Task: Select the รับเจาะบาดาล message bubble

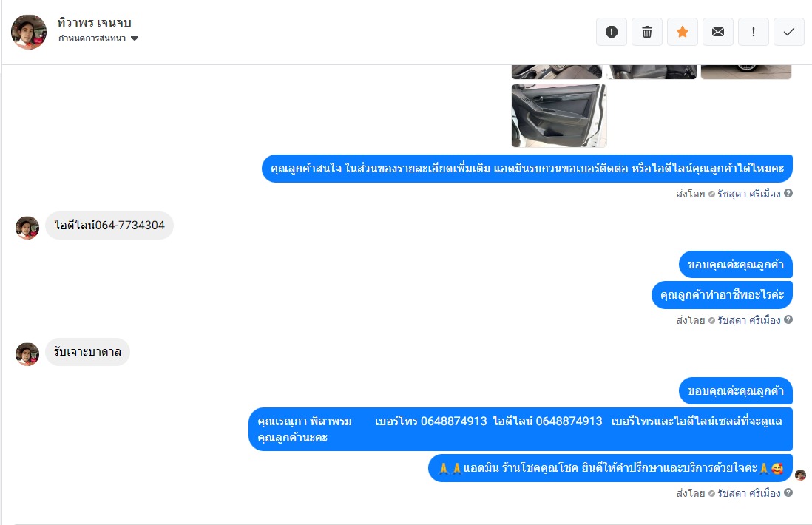Action: (x=87, y=352)
